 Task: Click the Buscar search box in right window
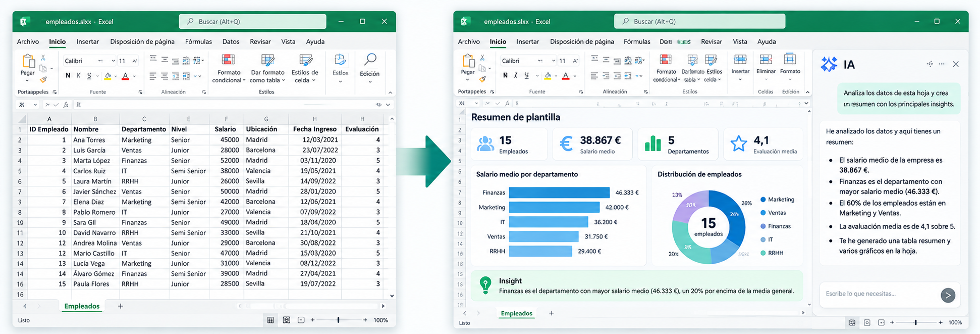coord(699,21)
